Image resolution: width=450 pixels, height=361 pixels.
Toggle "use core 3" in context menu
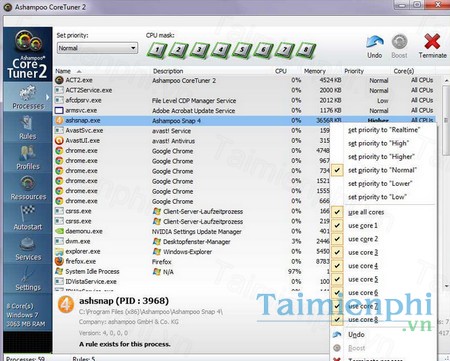[384, 252]
